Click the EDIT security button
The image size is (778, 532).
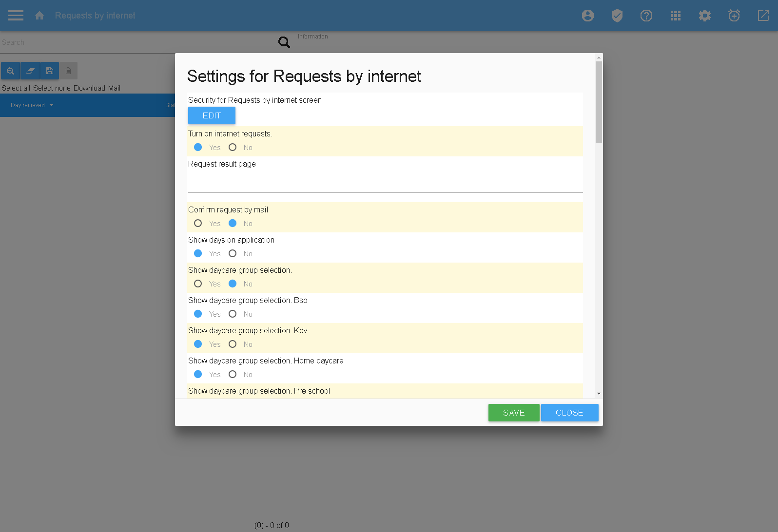[212, 115]
